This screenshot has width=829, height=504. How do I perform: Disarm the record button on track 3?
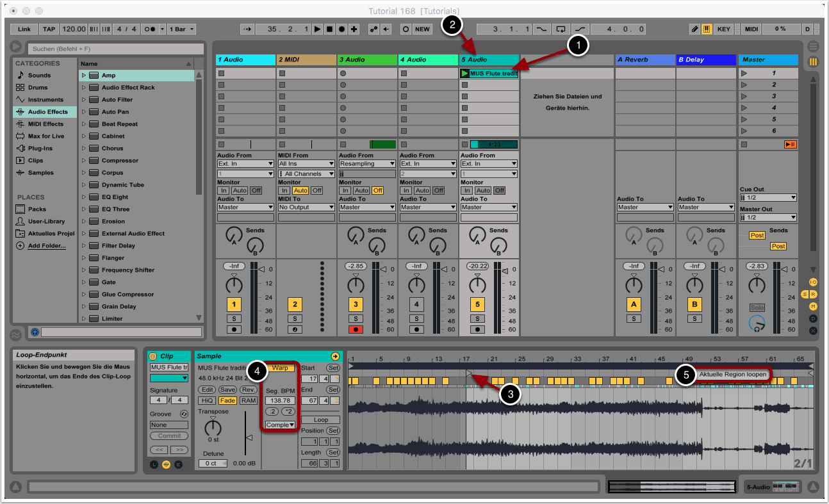[x=356, y=329]
